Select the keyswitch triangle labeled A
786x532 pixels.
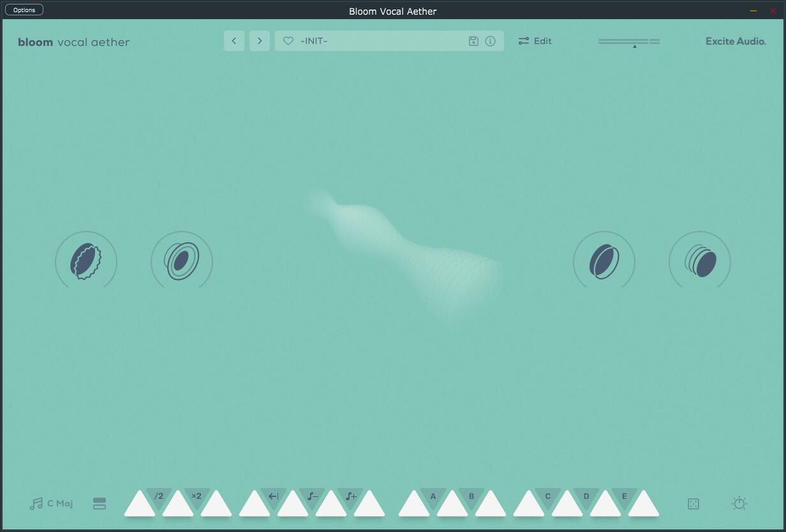coord(433,494)
